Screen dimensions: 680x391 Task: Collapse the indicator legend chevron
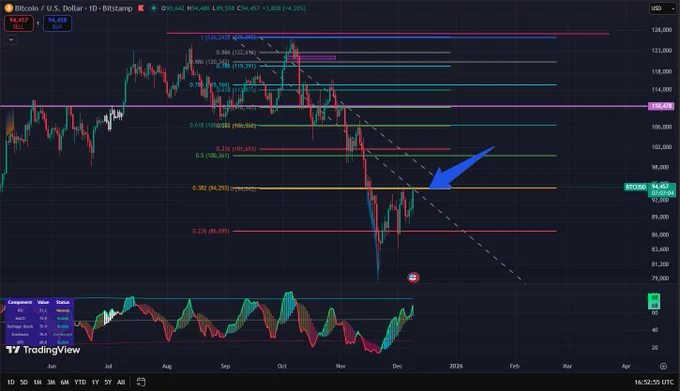pyautogui.click(x=11, y=39)
